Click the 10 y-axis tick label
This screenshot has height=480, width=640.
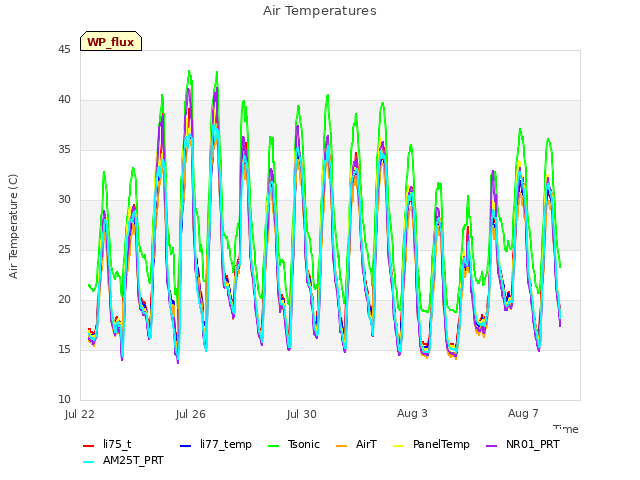click(64, 399)
